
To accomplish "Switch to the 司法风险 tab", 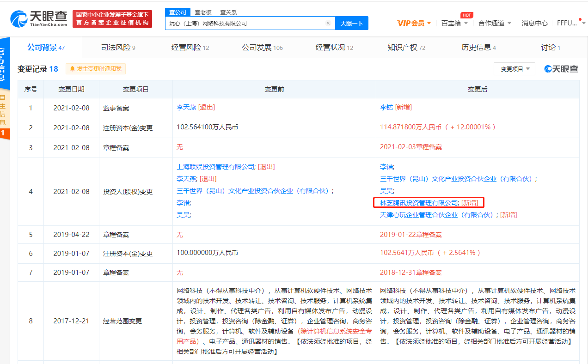I will click(x=118, y=48).
